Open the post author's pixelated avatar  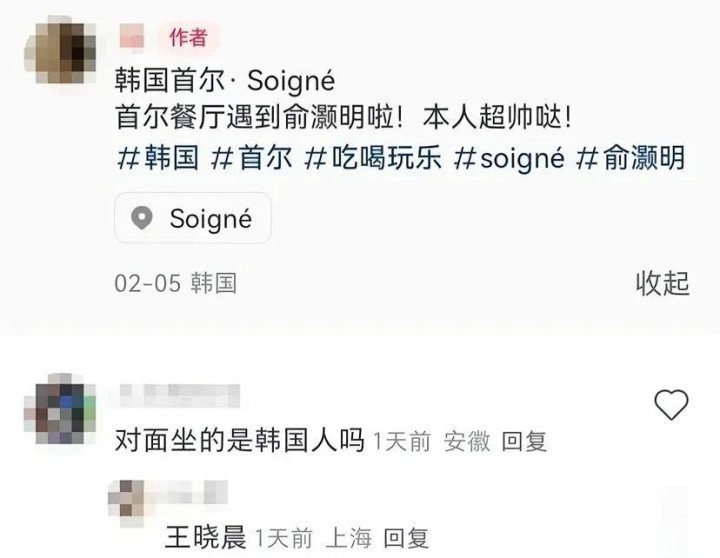pyautogui.click(x=60, y=49)
